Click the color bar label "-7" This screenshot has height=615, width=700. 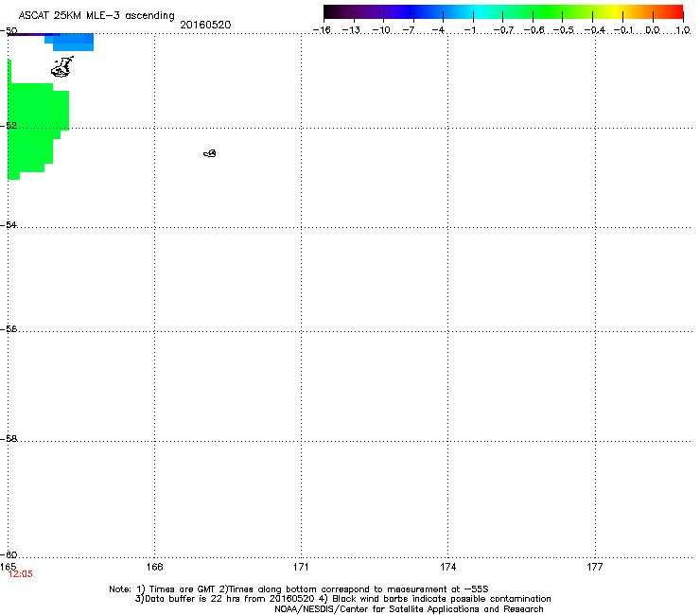(x=408, y=30)
